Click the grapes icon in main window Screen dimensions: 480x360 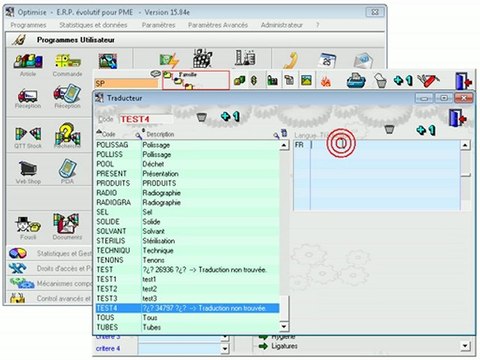click(203, 59)
